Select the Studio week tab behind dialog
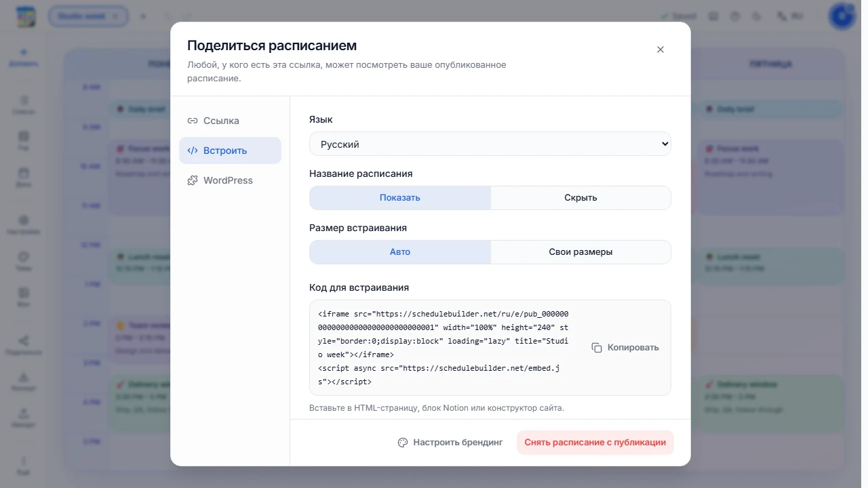 (x=88, y=16)
